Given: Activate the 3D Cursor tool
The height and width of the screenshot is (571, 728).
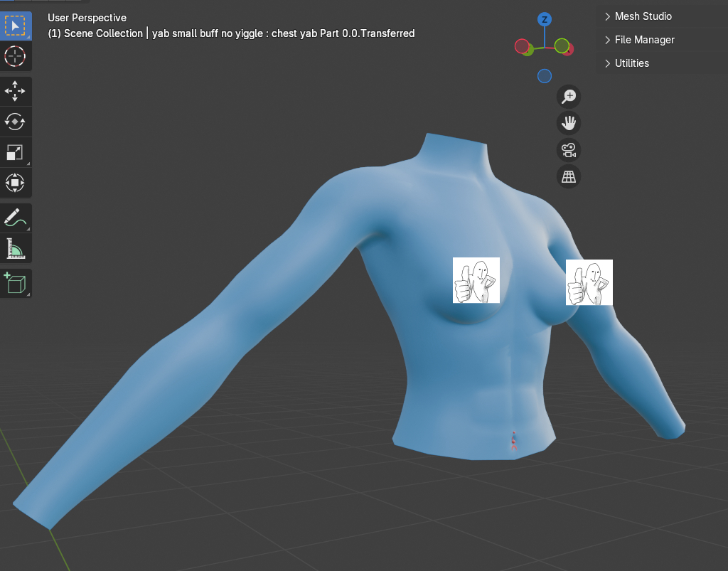Looking at the screenshot, I should (15, 56).
